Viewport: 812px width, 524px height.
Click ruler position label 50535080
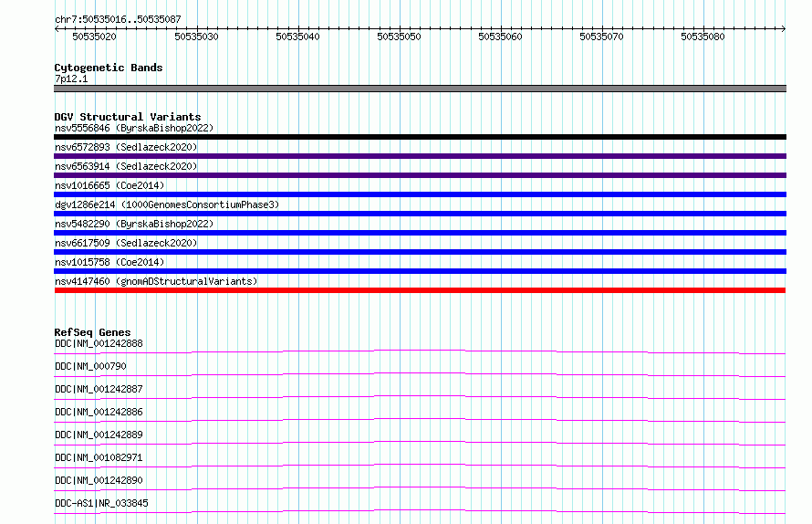703,37
